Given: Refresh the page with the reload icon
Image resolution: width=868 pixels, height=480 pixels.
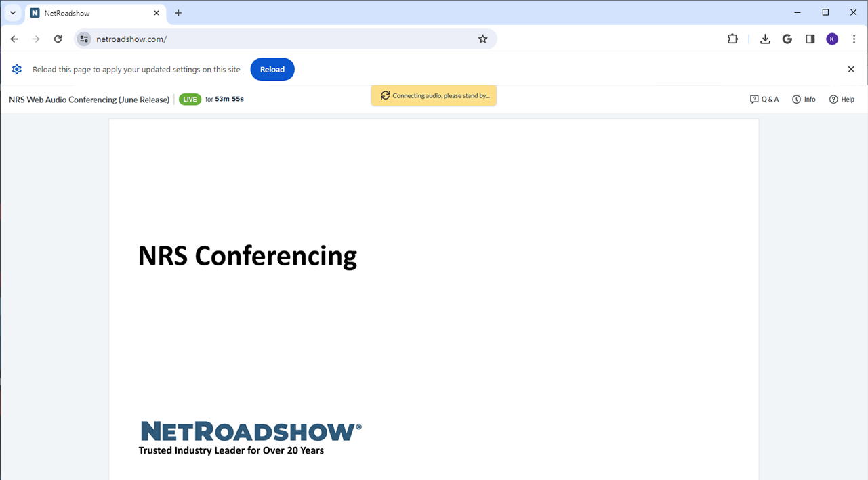Looking at the screenshot, I should 58,39.
